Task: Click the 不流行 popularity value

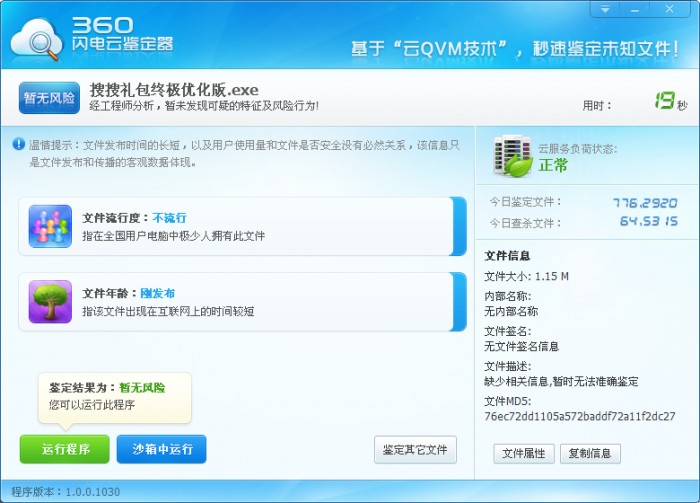Action: tap(169, 218)
